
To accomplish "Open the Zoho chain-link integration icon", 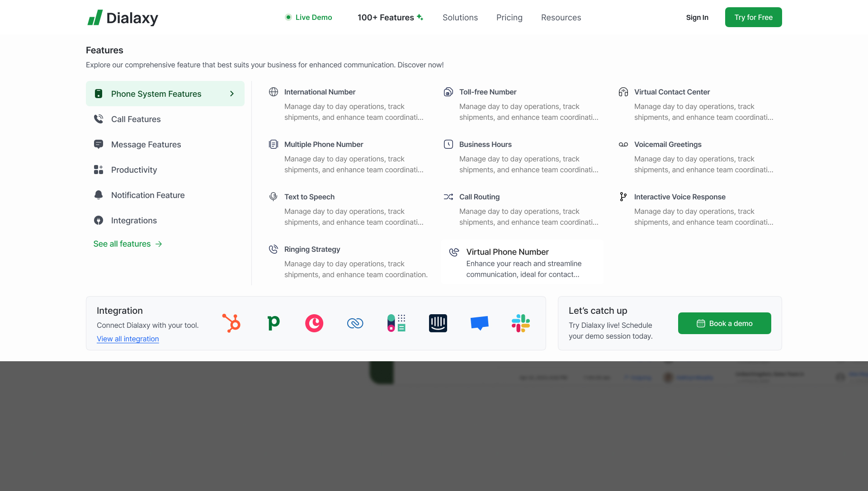I will tap(355, 323).
